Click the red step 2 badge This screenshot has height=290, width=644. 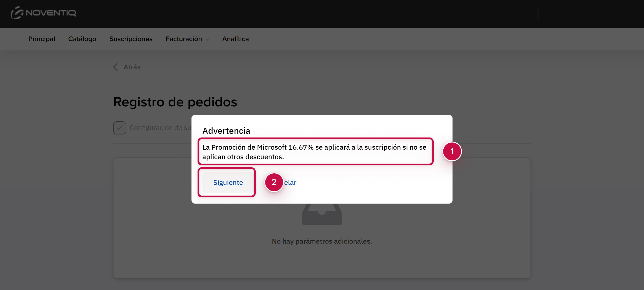click(274, 182)
